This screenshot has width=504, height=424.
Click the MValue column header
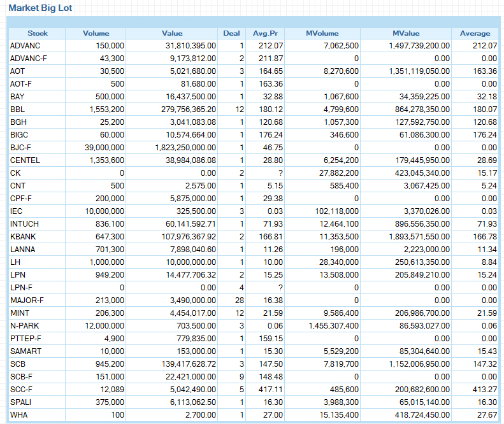[406, 33]
